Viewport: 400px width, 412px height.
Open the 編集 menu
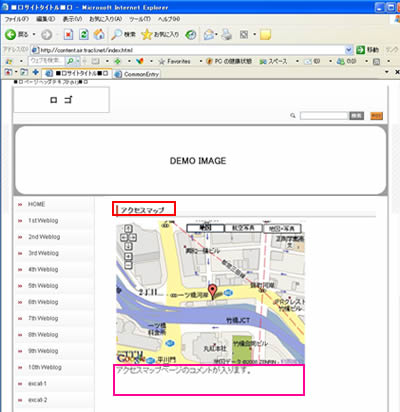[45, 19]
